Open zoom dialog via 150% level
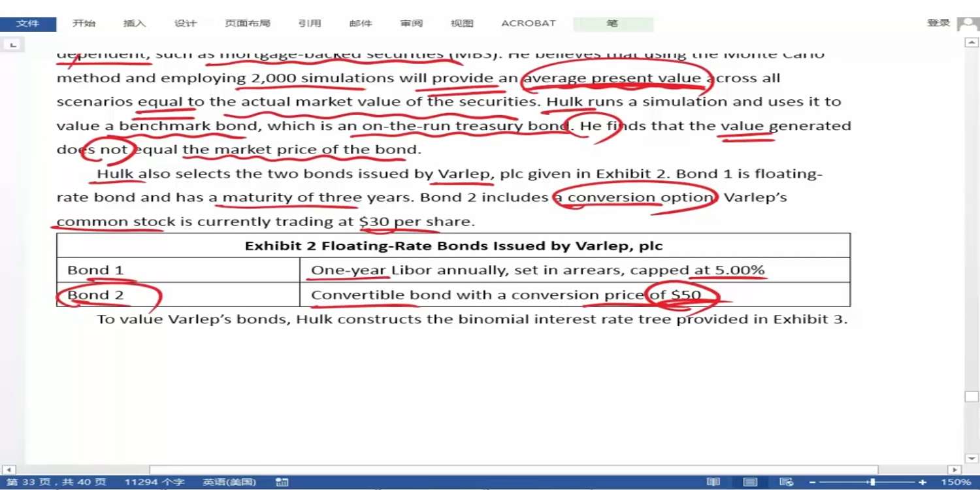 (956, 482)
